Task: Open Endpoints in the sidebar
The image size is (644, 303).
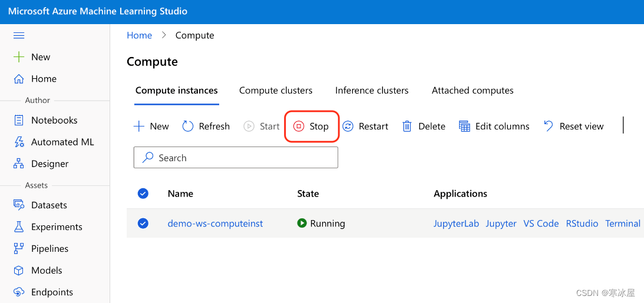Action: click(x=52, y=292)
